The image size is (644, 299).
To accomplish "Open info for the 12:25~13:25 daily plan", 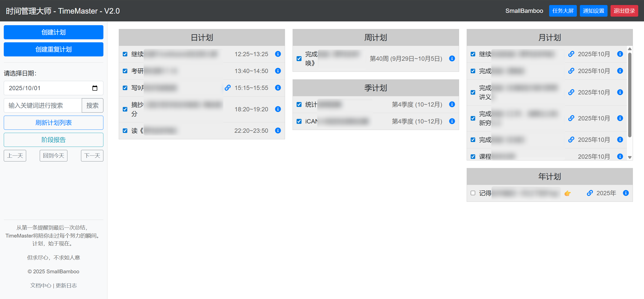I will tap(278, 54).
